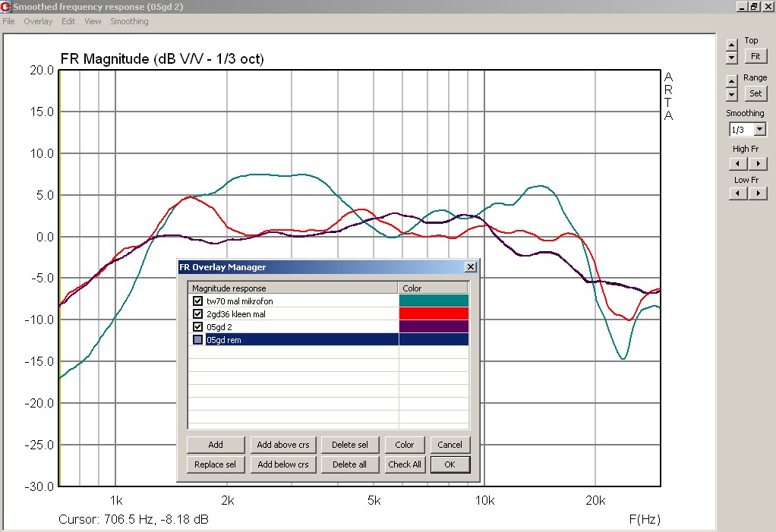Viewport: 776px width, 532px height.
Task: Enable the 05gd rem overlay checkbox
Action: tap(197, 340)
